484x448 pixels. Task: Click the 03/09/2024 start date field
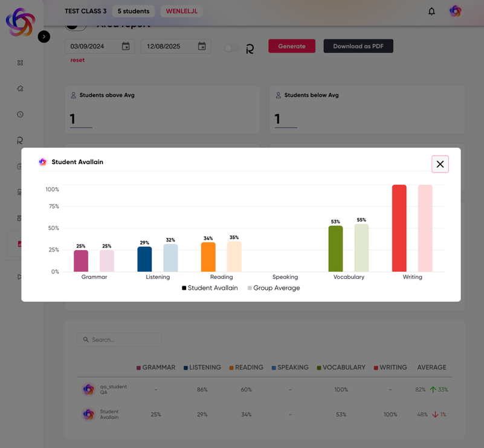tap(100, 46)
